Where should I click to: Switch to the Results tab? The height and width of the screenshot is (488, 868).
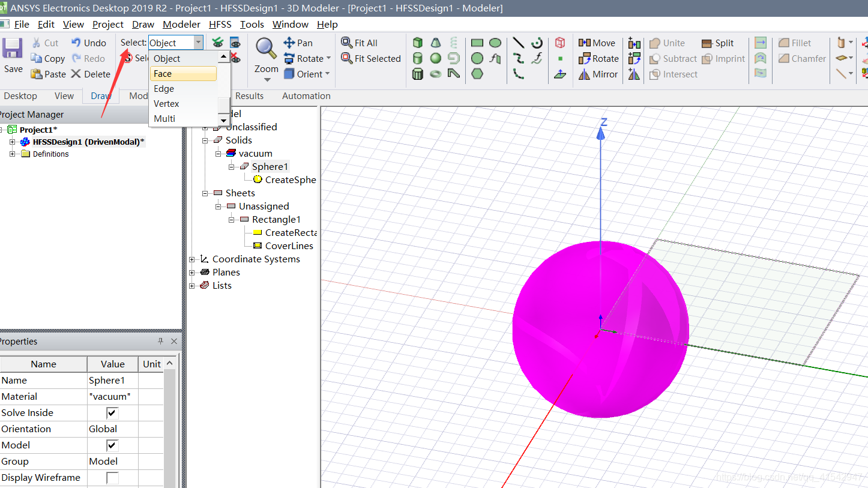click(249, 96)
